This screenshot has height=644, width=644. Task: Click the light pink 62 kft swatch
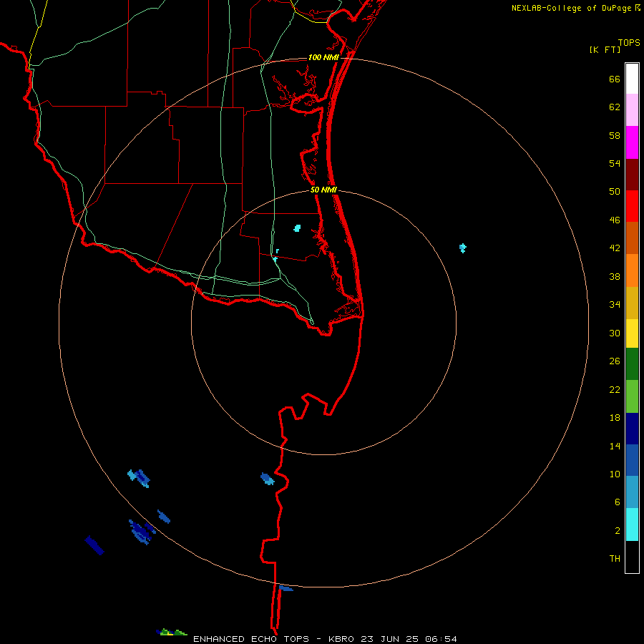[x=632, y=110]
